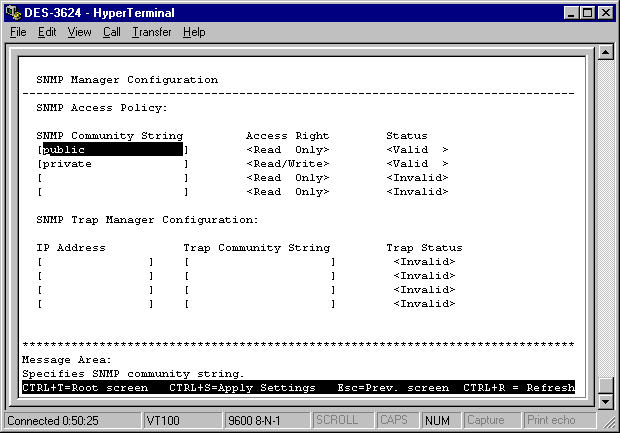Screen dimensions: 620x435
Task: Toggle first Trap Status Invalid value
Action: (x=424, y=262)
